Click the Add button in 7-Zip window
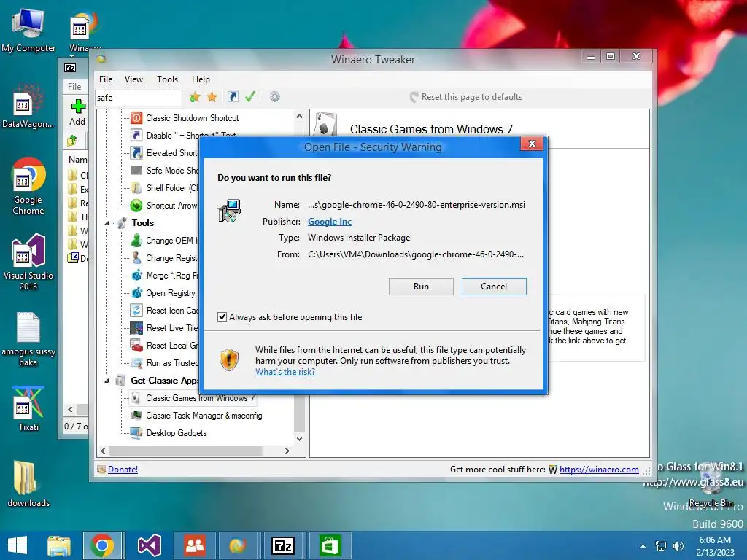747x560 pixels. click(x=77, y=112)
